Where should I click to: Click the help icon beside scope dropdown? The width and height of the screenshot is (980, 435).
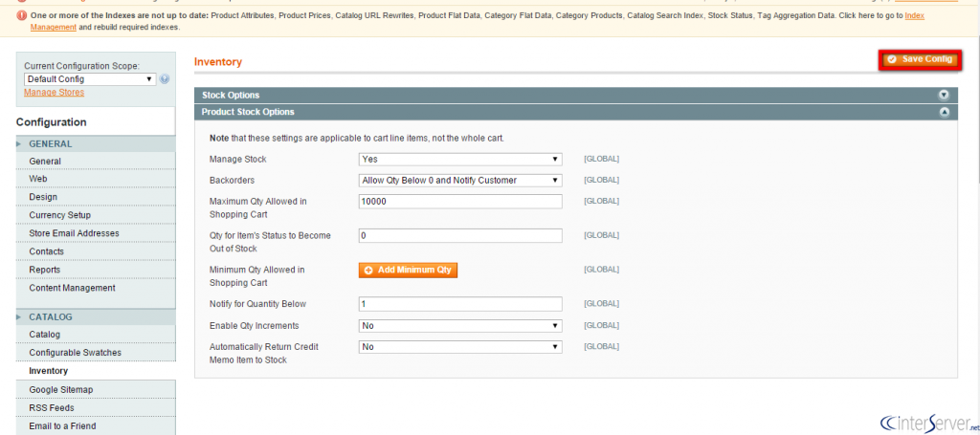(165, 79)
